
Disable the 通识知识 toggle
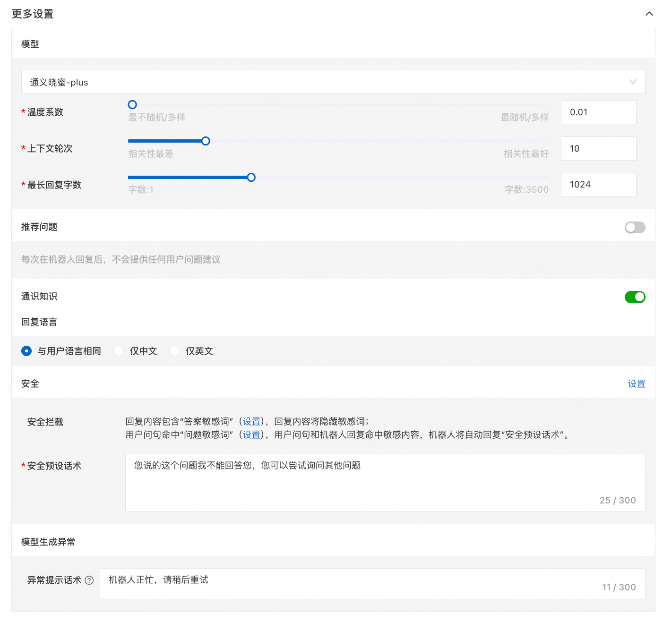(x=635, y=297)
